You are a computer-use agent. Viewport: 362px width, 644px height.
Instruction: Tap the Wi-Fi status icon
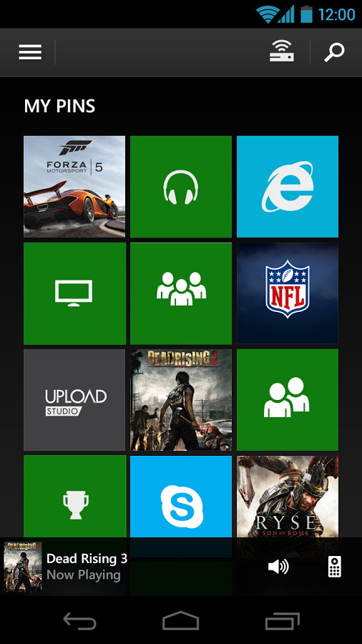click(x=267, y=14)
